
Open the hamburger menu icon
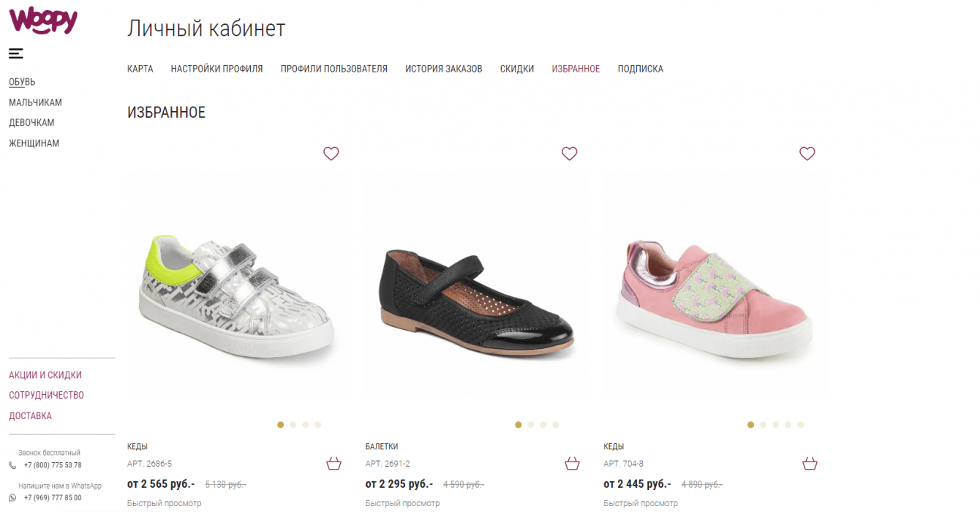click(x=16, y=53)
